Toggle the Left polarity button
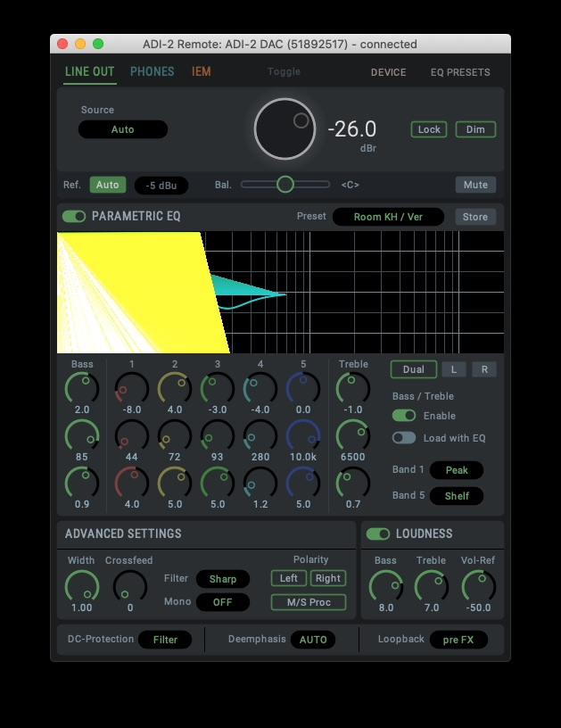This screenshot has height=728, width=561. tap(289, 578)
